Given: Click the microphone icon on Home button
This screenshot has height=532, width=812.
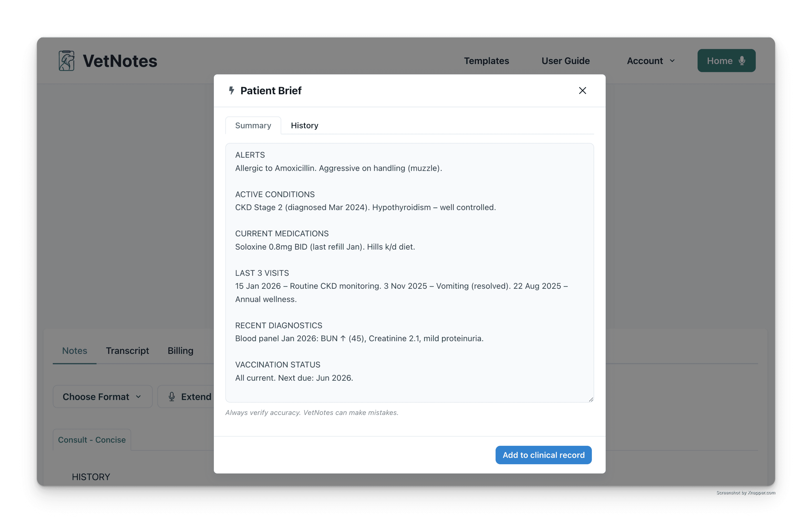Looking at the screenshot, I should click(742, 61).
